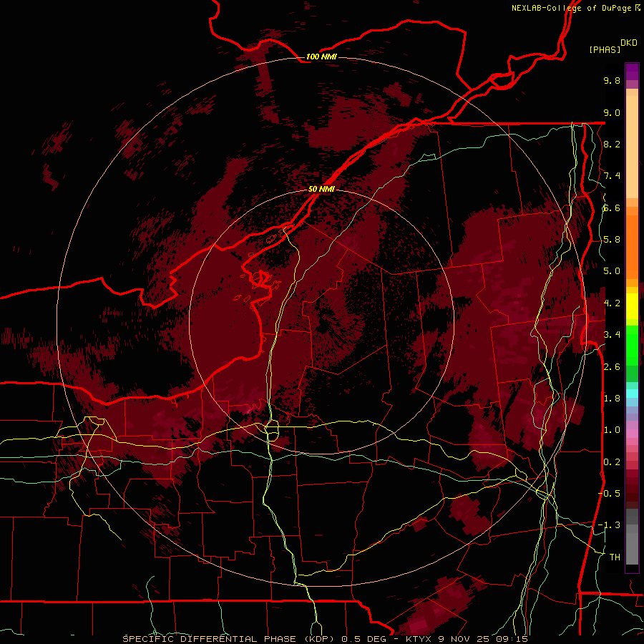Screen dimensions: 644x644
Task: Click the 0.2 value on the color scale
Action: (x=612, y=462)
